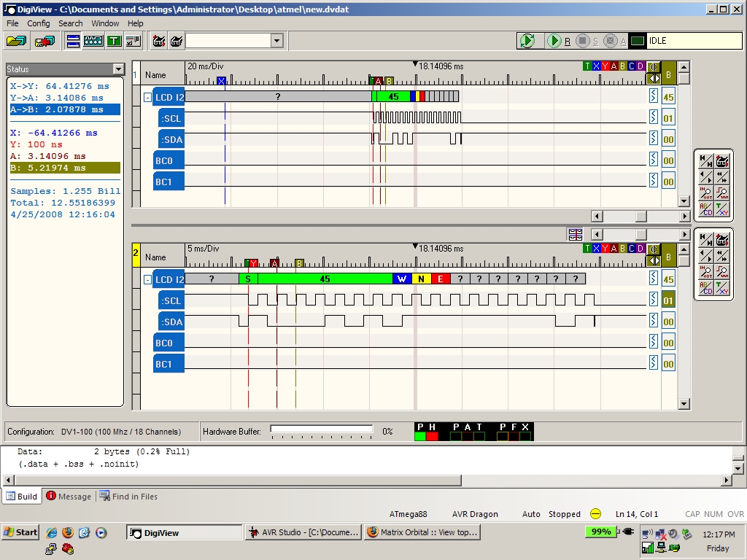Screen dimensions: 747x560
Task: Click upper tool panel step left/right icon
Action: point(705,177)
